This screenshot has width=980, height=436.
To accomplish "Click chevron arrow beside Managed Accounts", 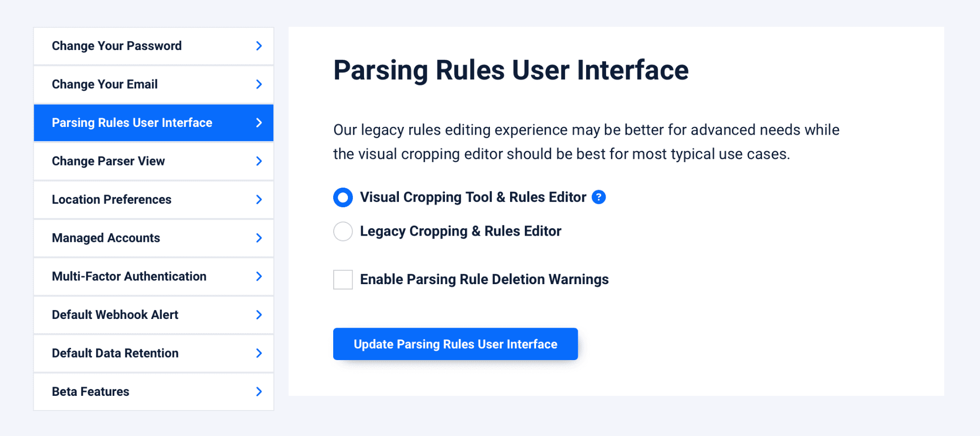I will (259, 238).
